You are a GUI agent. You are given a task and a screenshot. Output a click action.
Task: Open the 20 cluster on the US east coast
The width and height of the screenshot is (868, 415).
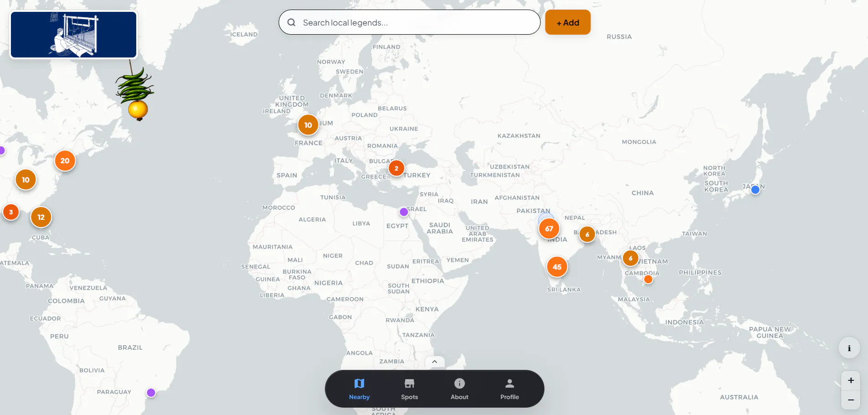point(65,161)
